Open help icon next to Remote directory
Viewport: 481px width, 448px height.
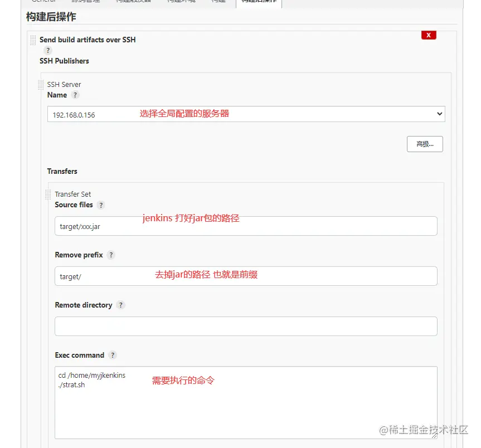(x=121, y=305)
